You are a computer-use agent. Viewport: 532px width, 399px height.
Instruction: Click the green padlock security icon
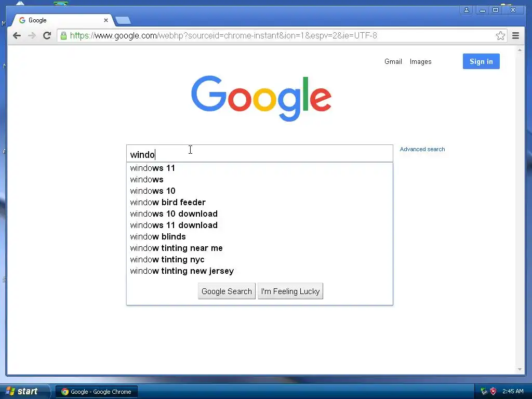[x=63, y=36]
